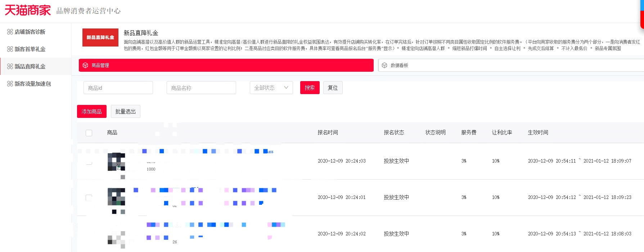Click the icon beside 新客流量加速包
The image size is (644, 252).
10,84
